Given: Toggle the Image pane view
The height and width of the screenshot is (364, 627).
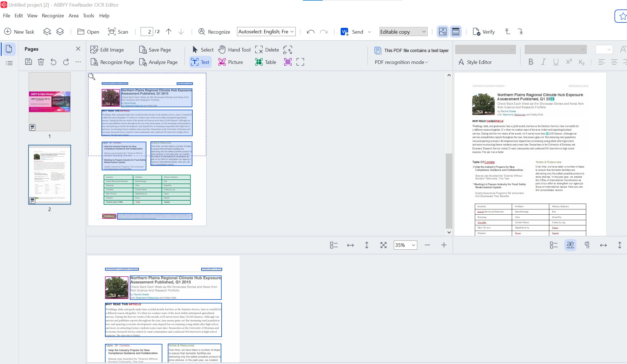Looking at the screenshot, I should (443, 32).
